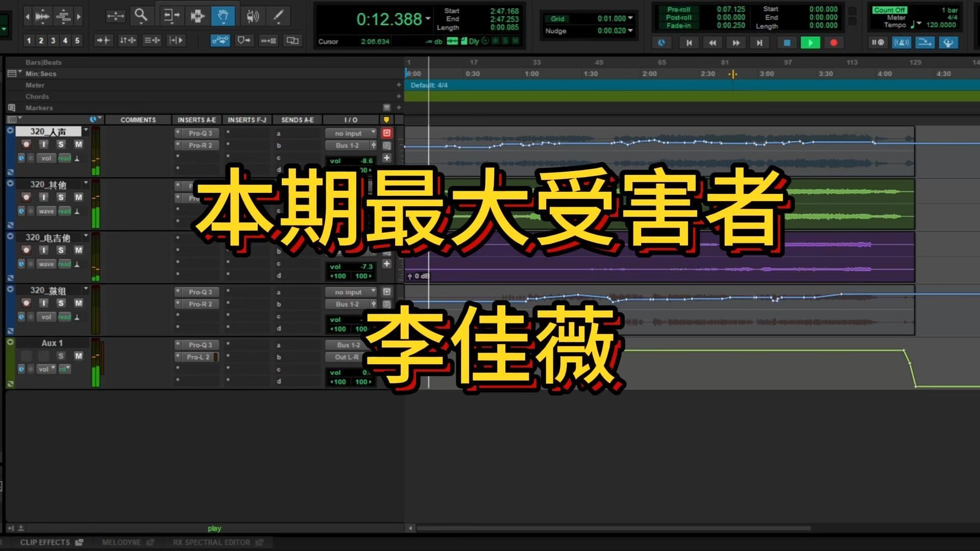Viewport: 980px width, 551px height.
Task: Open Nudge value dropdown
Action: [630, 31]
